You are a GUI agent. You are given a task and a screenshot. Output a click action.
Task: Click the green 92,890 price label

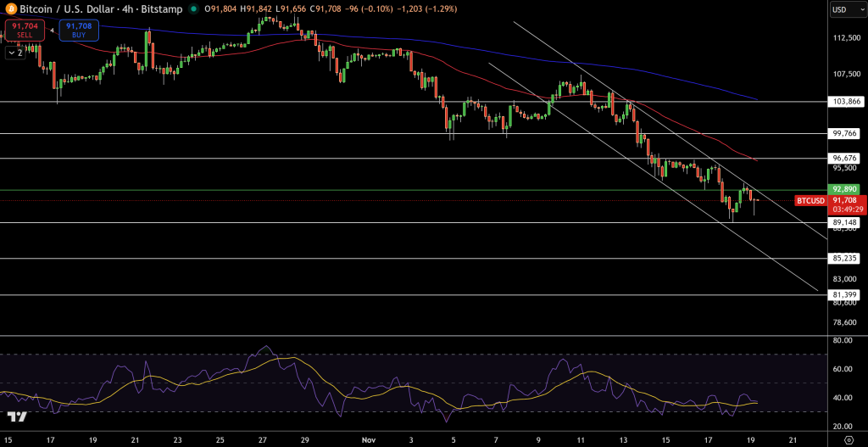845,189
